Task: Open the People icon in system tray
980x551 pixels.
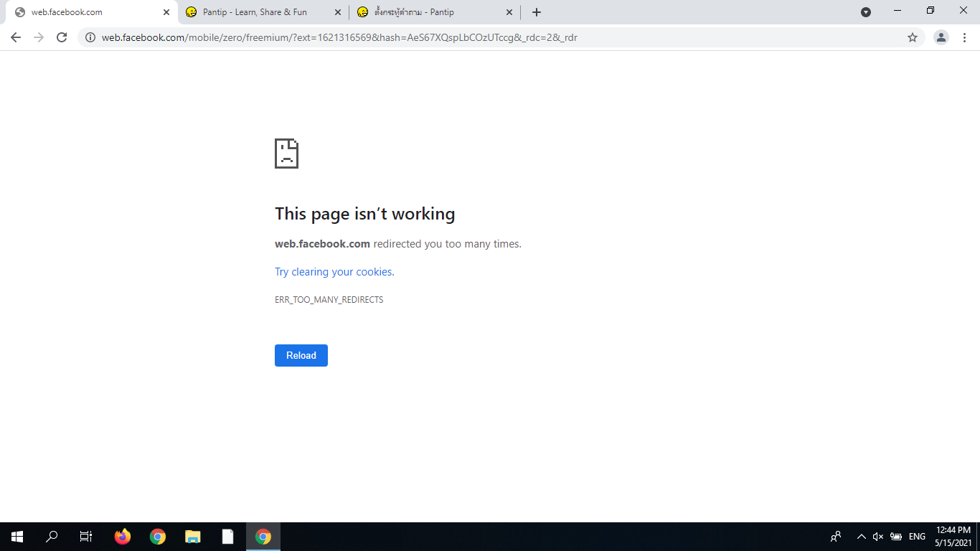Action: [836, 537]
